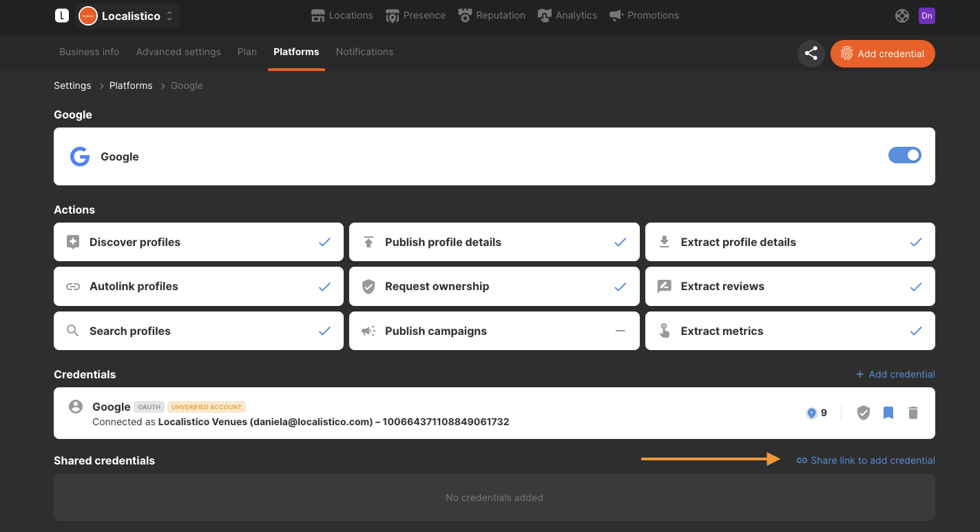Click the Request ownership shield icon
This screenshot has width=980, height=532.
click(368, 287)
